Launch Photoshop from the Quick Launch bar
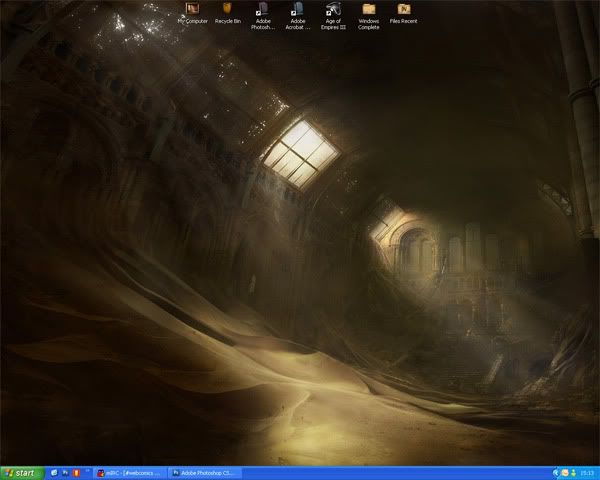This screenshot has width=600, height=480. (x=65, y=472)
